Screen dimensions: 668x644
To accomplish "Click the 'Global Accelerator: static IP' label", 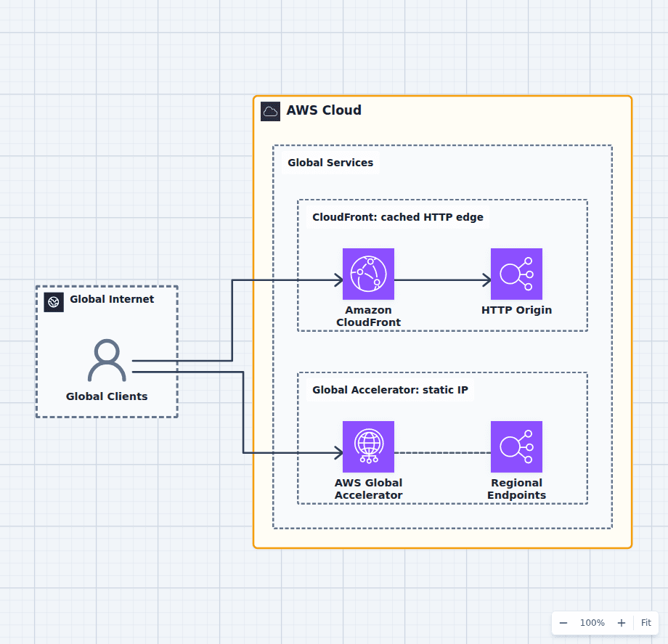I will [390, 390].
